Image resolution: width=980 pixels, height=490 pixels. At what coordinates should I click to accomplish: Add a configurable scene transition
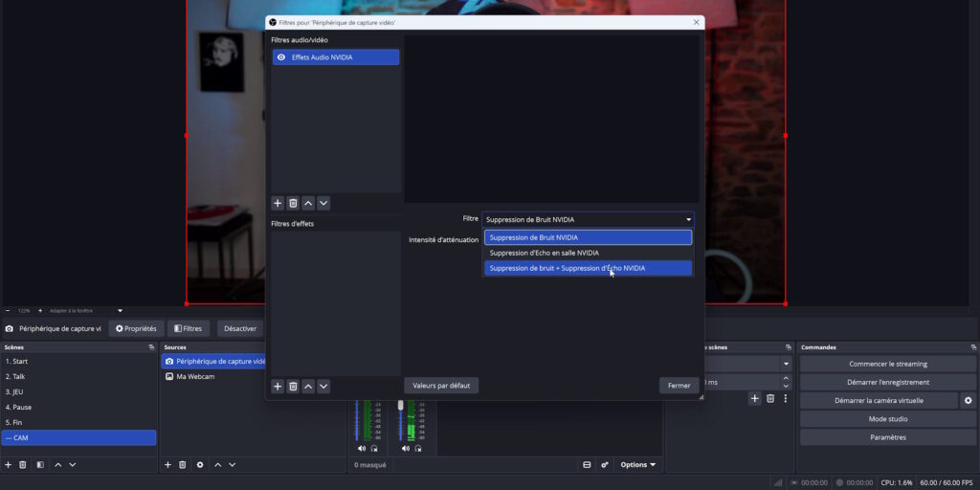pos(755,399)
